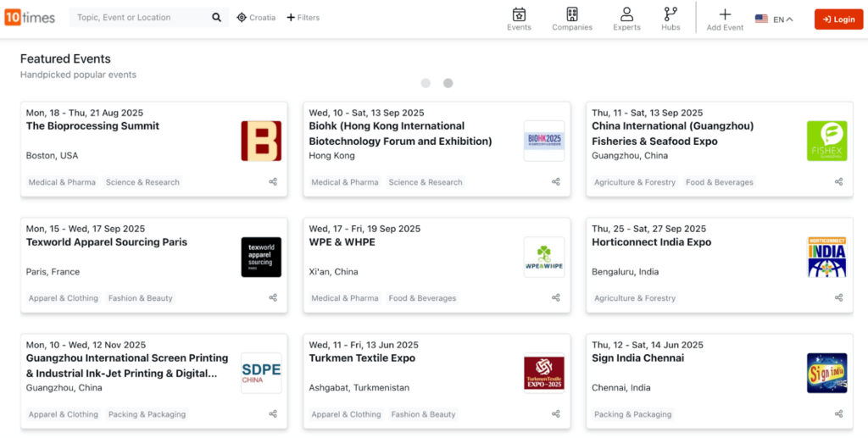868x438 pixels.
Task: Click the Login button
Action: coord(838,19)
